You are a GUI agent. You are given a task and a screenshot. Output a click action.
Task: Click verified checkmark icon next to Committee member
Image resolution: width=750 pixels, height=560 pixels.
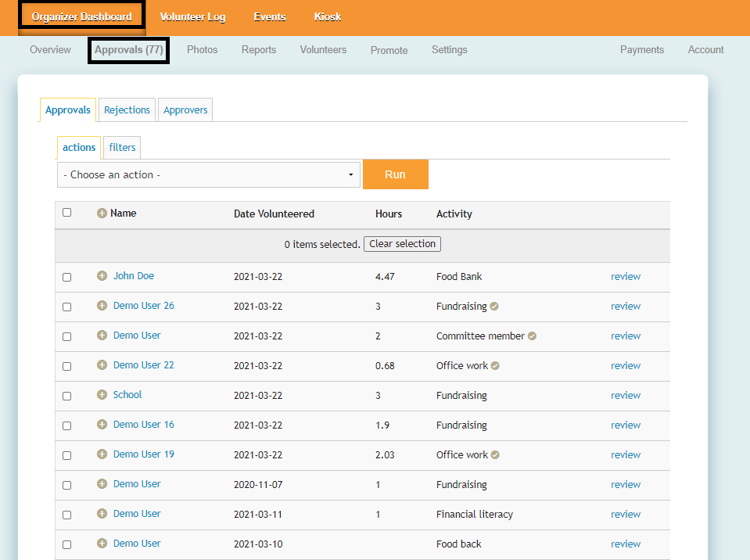532,336
